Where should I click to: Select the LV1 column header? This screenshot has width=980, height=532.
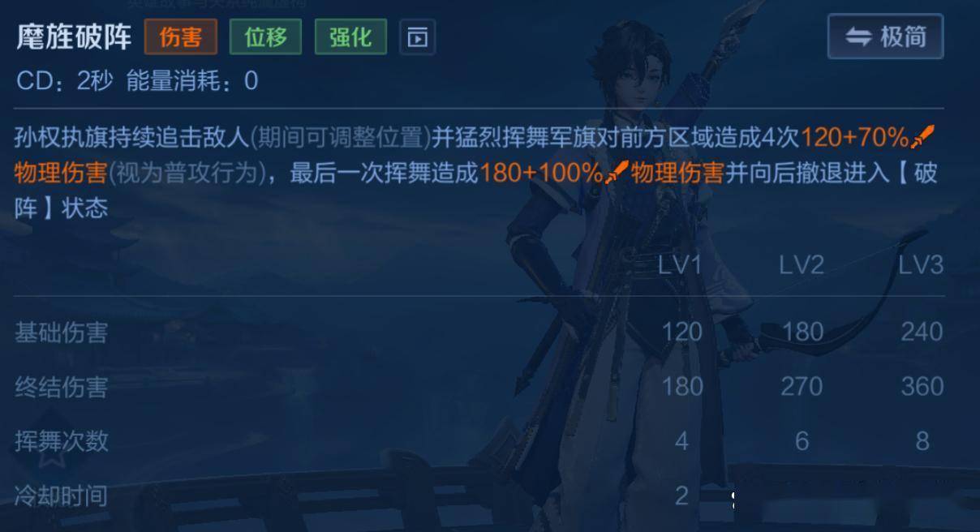pos(680,265)
